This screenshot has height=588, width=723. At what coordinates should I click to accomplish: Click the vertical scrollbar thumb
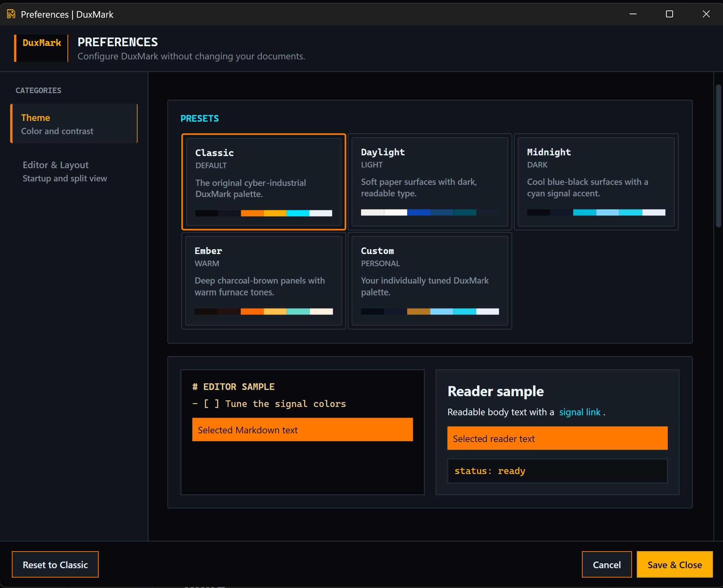pos(718,156)
